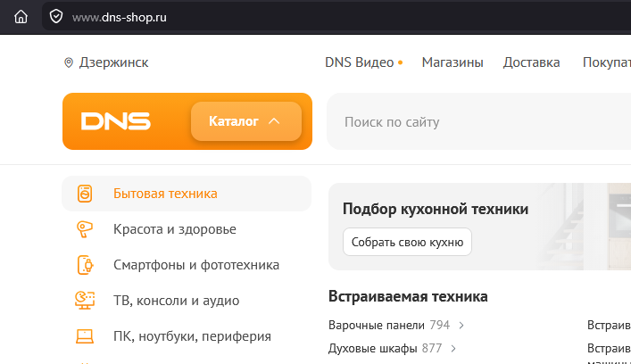Image resolution: width=631 pixels, height=364 pixels.
Task: Expand chevron next to Духовые шкафы
Action: (453, 349)
